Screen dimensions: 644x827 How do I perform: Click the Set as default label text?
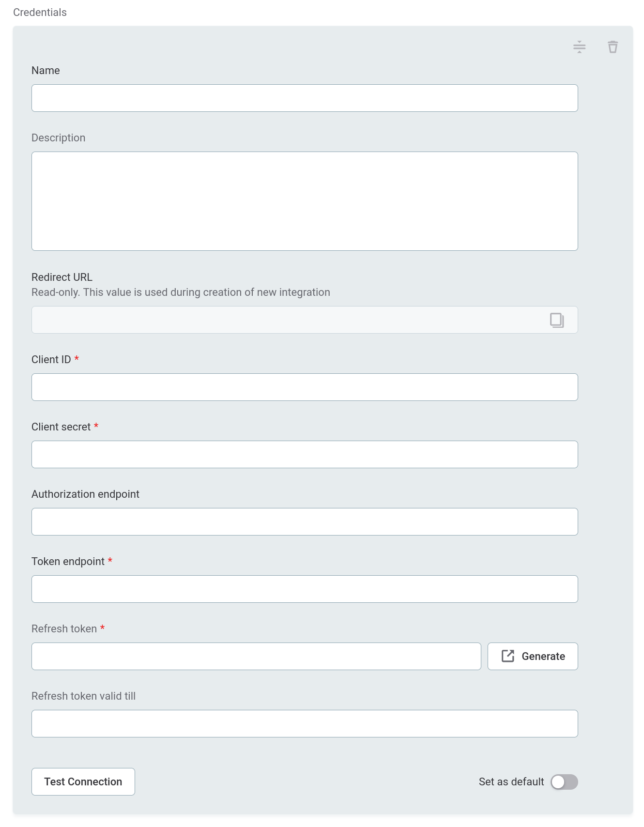[511, 782]
